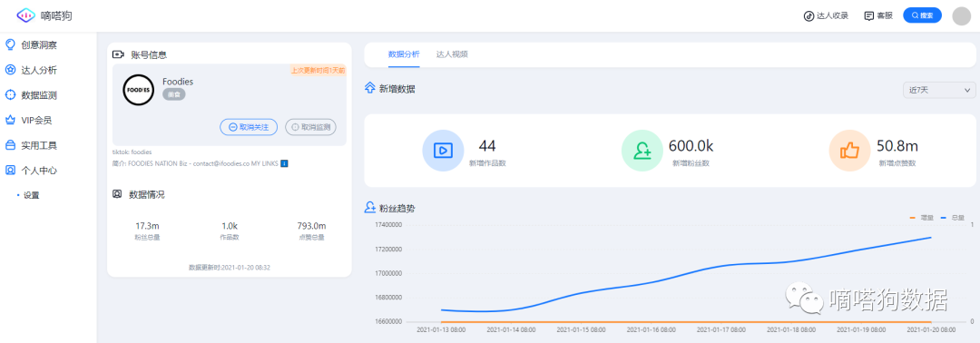The height and width of the screenshot is (343, 980).
Task: Click the 新增粉丝数 add-user icon
Action: coord(642,151)
